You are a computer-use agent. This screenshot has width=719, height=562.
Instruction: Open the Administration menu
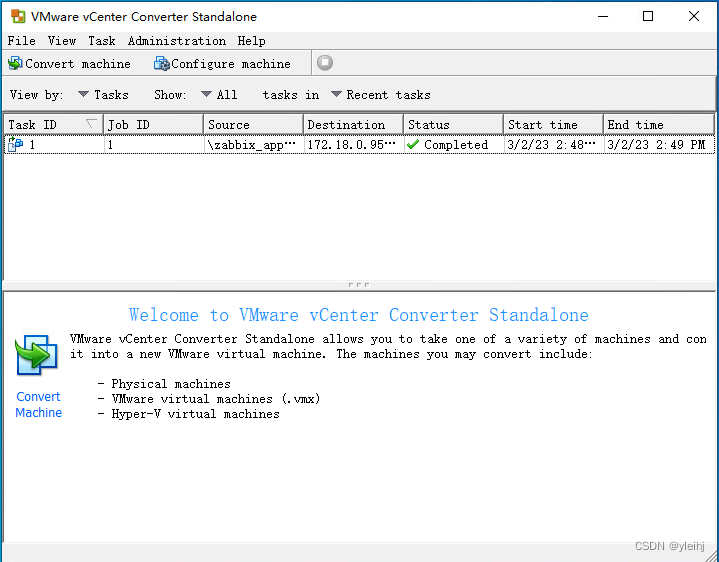(x=177, y=41)
